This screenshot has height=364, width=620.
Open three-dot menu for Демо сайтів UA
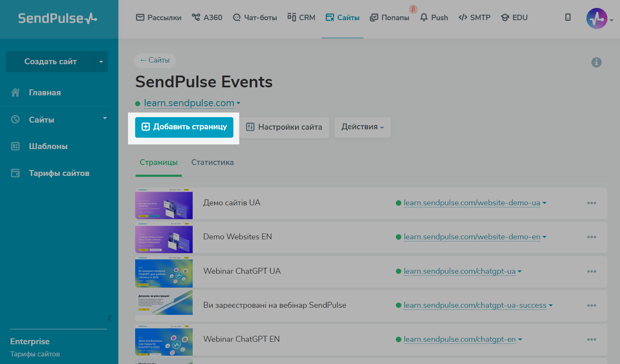(x=592, y=203)
